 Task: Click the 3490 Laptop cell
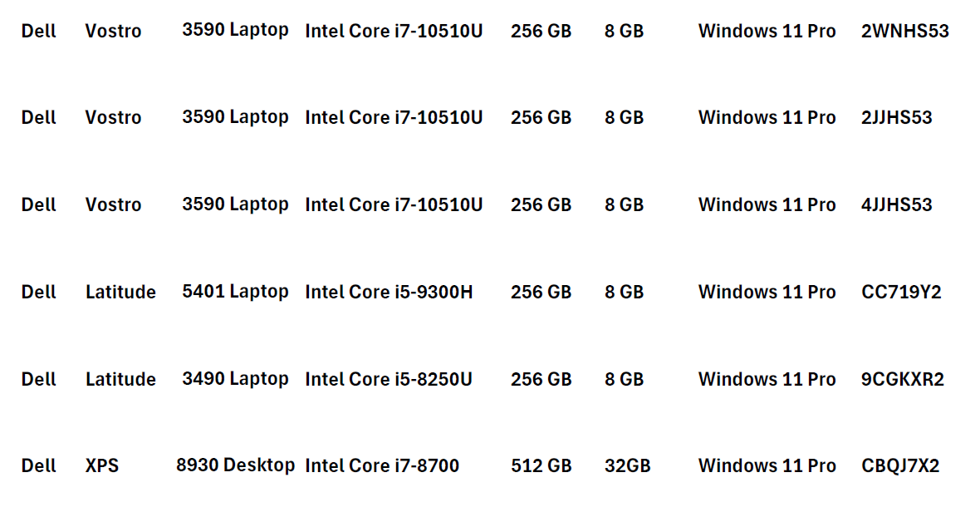click(235, 378)
